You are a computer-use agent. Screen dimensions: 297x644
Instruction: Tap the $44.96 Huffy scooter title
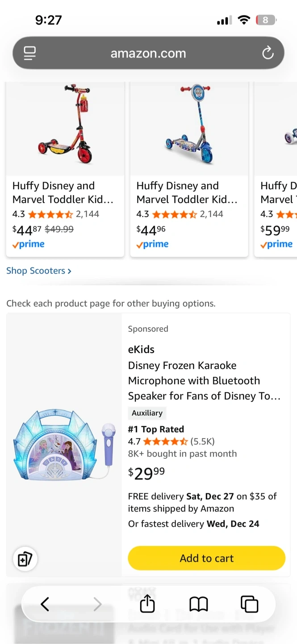click(187, 192)
